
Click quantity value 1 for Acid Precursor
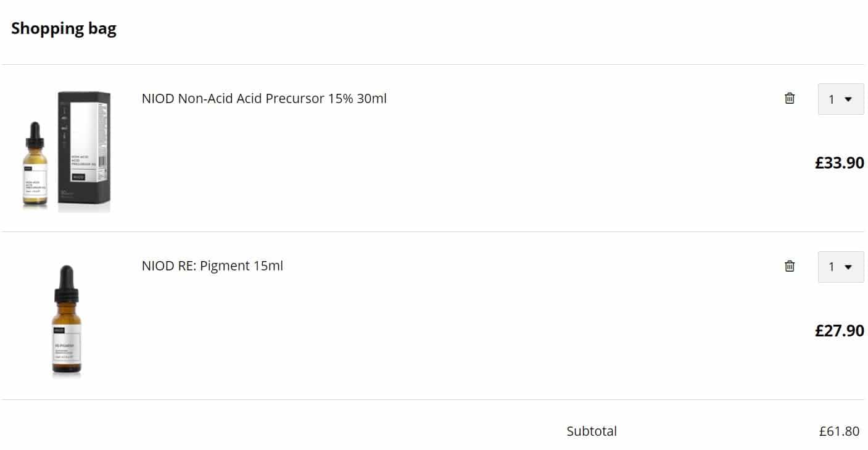pyautogui.click(x=832, y=99)
